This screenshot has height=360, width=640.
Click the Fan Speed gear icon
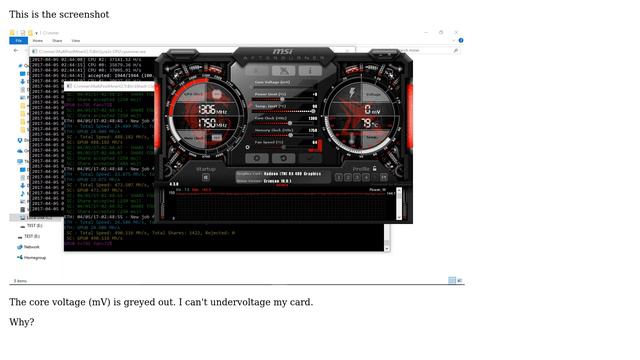247,147
